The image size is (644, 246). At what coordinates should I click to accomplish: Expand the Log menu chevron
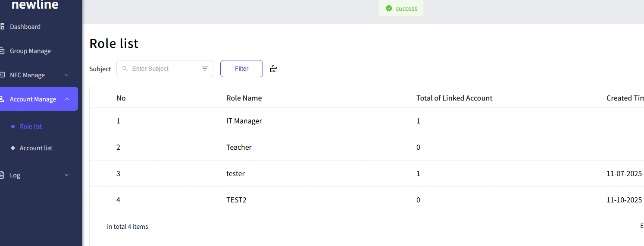67,175
